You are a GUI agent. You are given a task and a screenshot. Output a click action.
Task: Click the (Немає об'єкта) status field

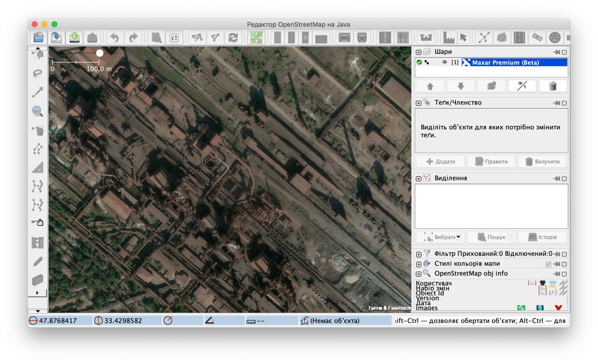click(x=345, y=321)
